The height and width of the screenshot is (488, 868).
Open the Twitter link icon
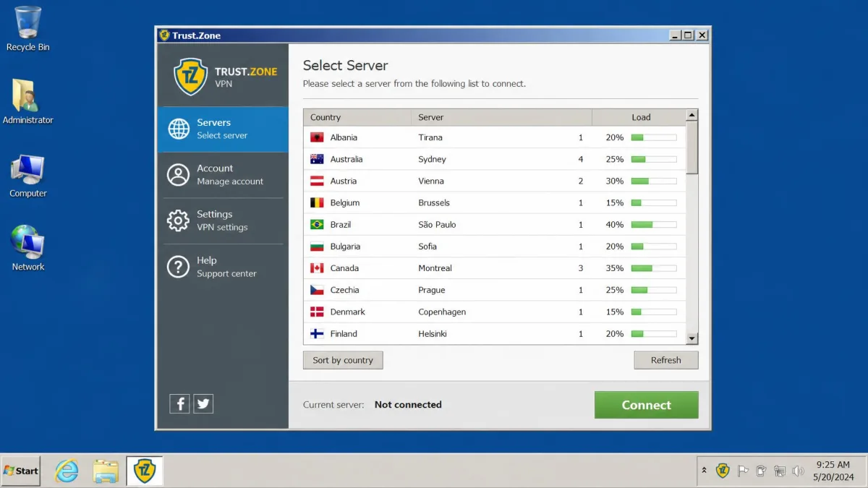pos(203,404)
